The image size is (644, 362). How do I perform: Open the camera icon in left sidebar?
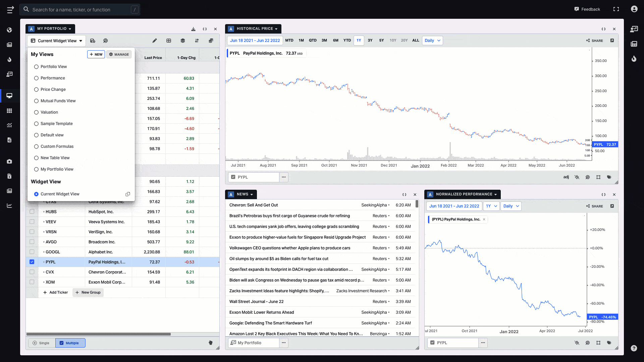tap(9, 161)
